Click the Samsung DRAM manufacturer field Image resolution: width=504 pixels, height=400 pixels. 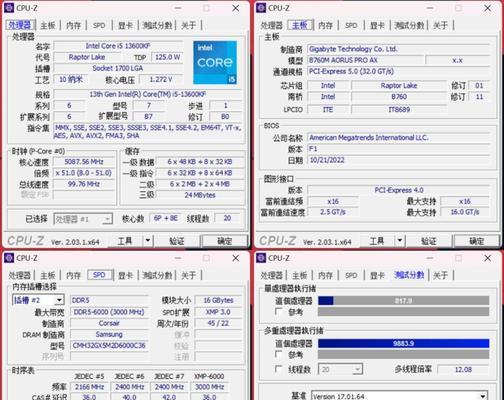(x=109, y=334)
